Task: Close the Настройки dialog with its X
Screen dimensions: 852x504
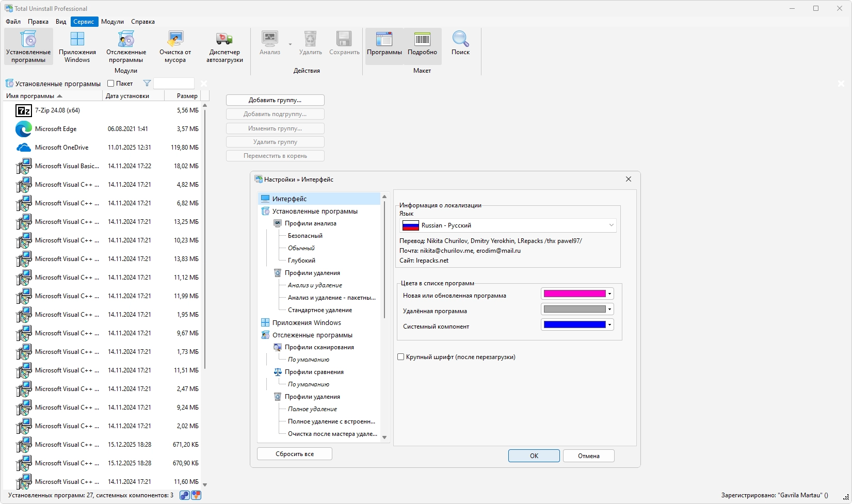Action: click(629, 180)
